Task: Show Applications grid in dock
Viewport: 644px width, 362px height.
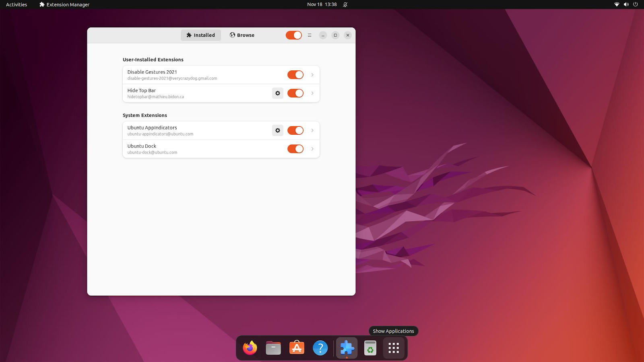Action: tap(394, 348)
